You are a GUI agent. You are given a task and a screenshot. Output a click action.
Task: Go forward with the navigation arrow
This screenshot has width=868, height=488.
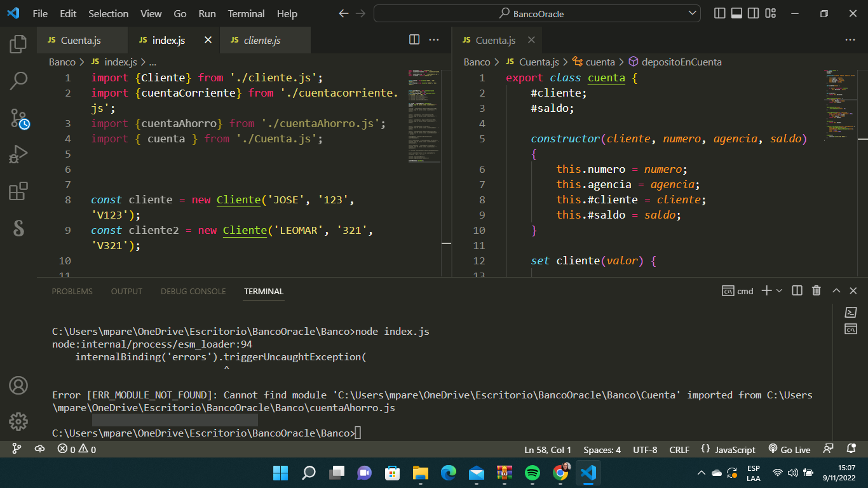pyautogui.click(x=360, y=13)
